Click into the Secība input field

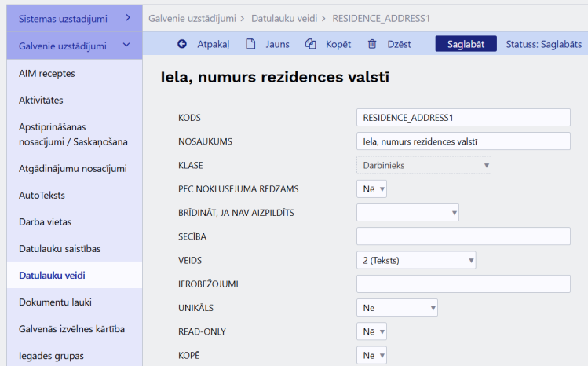click(x=463, y=236)
